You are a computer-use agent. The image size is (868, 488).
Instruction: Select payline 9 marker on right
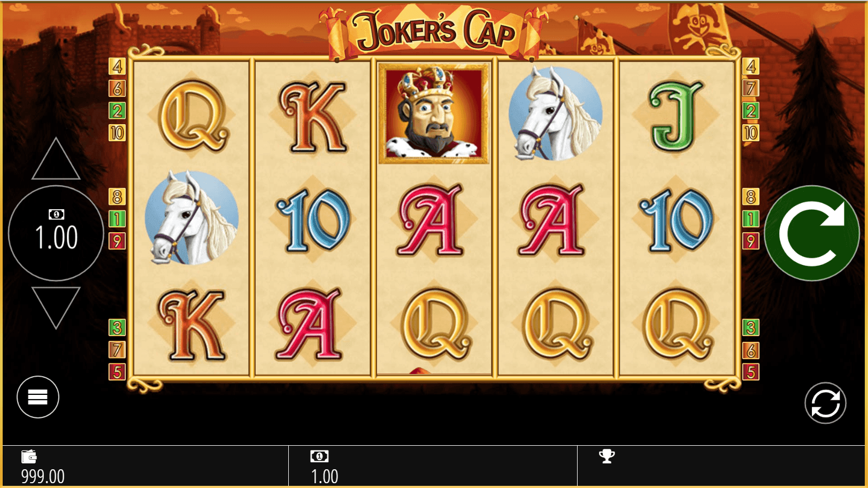coord(751,241)
